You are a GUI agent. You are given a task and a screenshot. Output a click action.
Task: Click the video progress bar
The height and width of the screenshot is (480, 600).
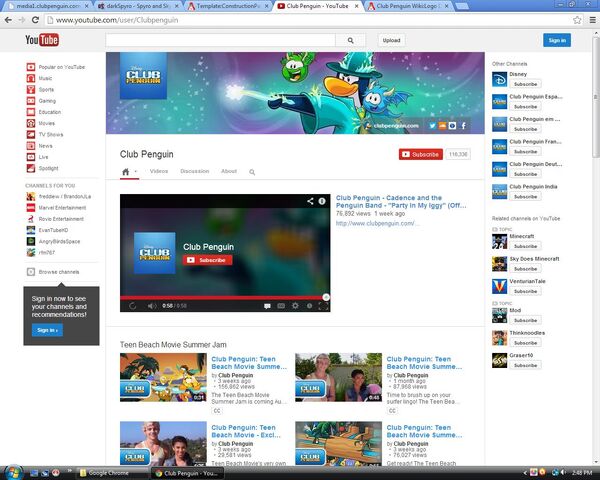(x=225, y=297)
